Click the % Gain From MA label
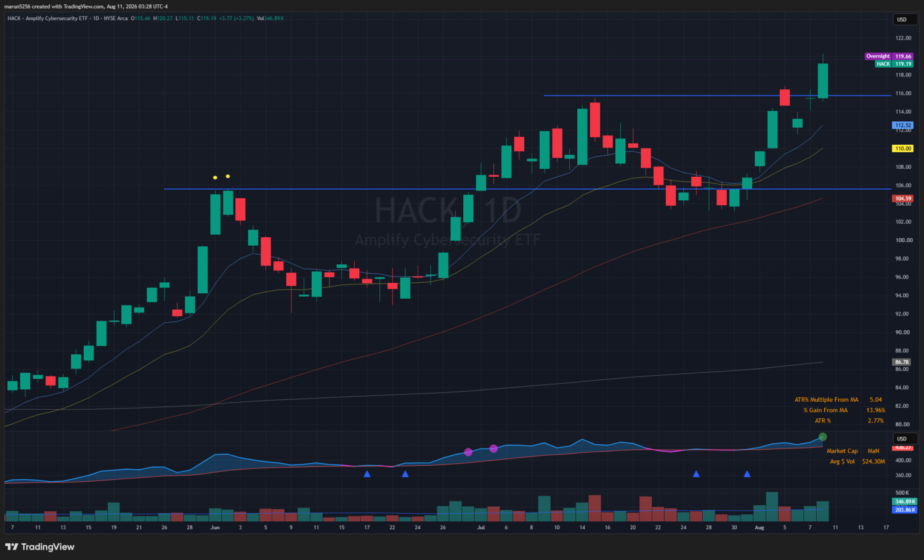 click(825, 410)
